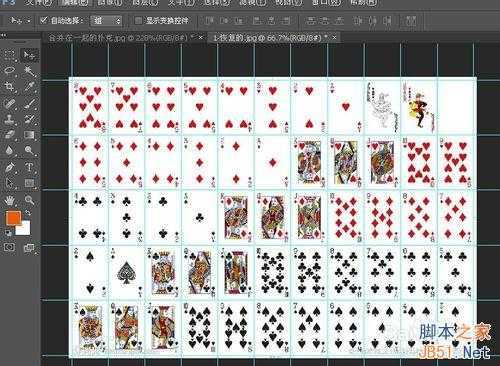This screenshot has height=366, width=500.
Task: Reset to default foreground/background colors
Action: click(9, 232)
